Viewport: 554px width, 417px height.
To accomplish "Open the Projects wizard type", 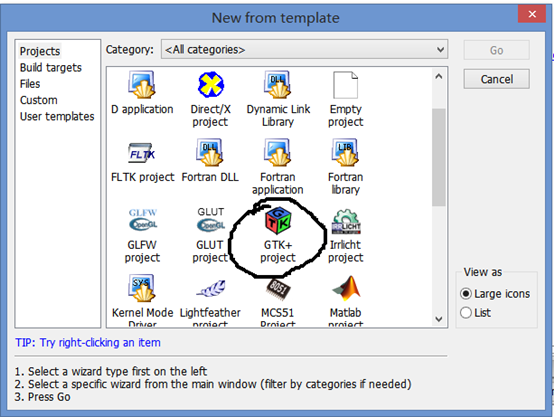I will (40, 51).
